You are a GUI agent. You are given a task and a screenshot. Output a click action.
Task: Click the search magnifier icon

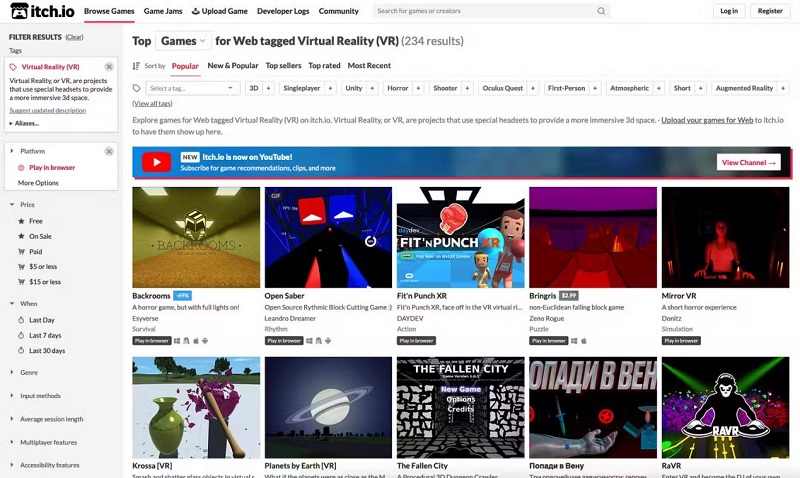(601, 11)
